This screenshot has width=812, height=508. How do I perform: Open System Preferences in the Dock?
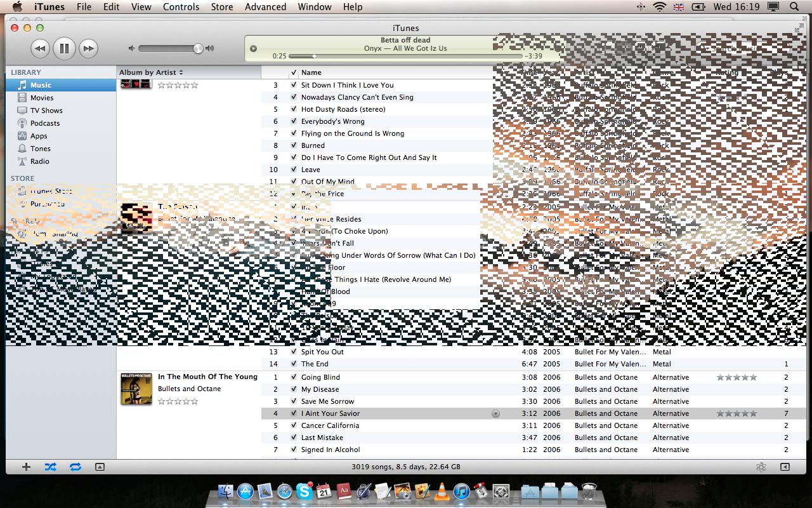(501, 491)
